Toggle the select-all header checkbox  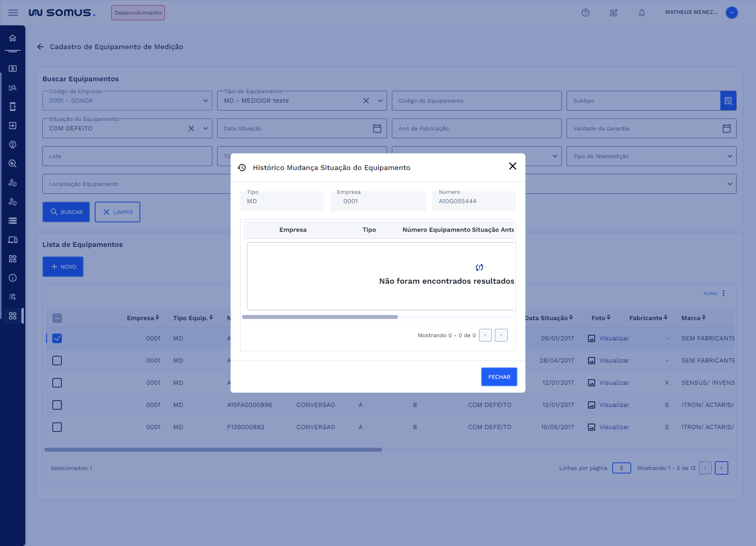[x=57, y=318]
